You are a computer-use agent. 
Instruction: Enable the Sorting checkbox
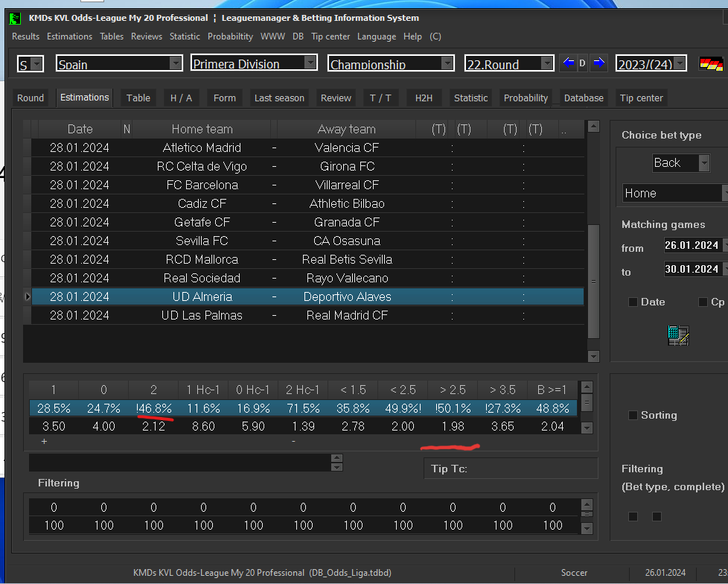coord(633,416)
